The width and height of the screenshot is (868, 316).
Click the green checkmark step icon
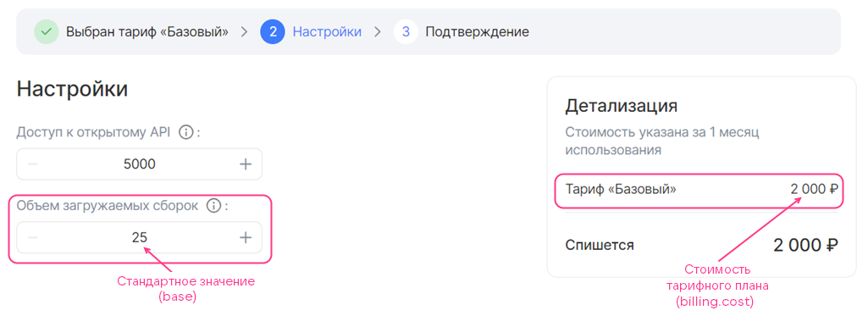47,32
